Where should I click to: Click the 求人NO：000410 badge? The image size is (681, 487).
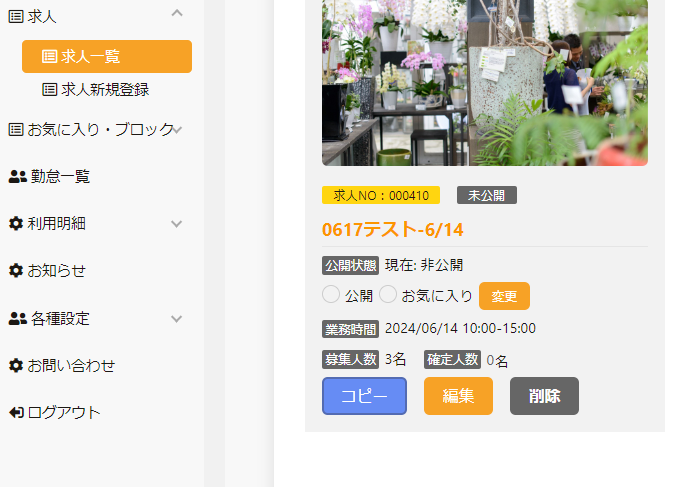[x=381, y=195]
